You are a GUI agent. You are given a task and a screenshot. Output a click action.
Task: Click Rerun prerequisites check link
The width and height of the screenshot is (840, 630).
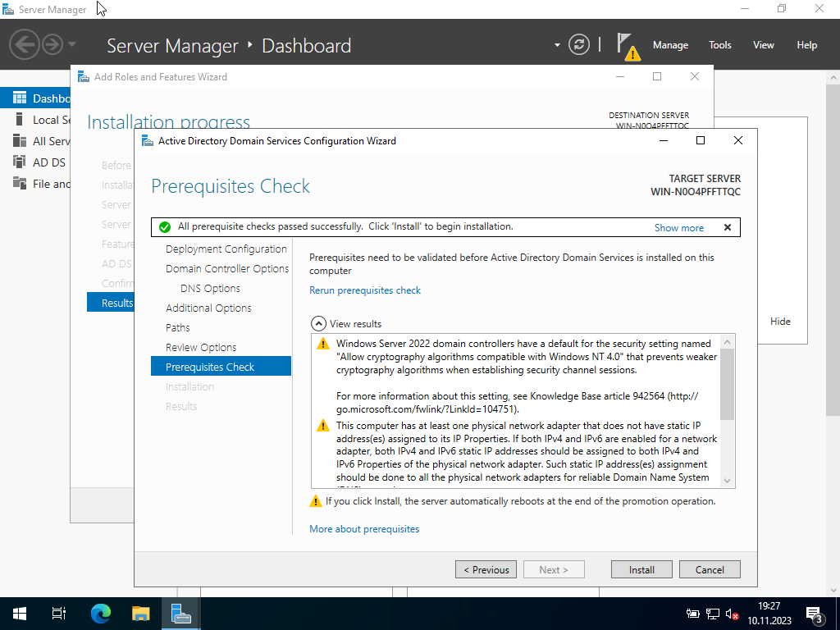(365, 290)
